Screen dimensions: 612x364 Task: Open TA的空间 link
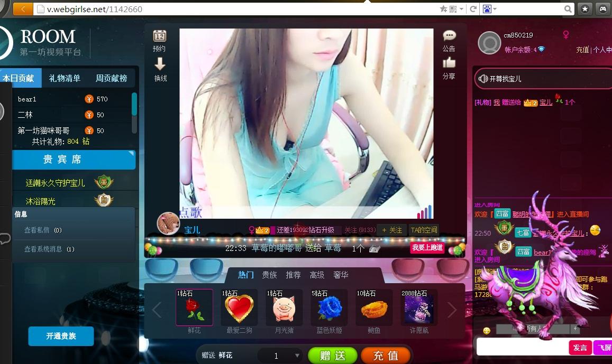pyautogui.click(x=424, y=230)
